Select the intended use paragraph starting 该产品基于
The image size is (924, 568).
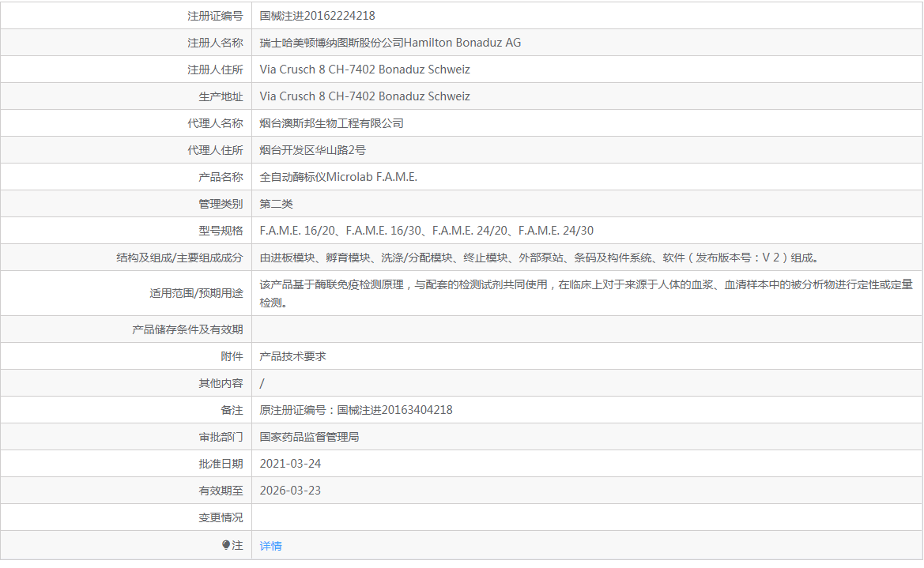[x=586, y=293]
